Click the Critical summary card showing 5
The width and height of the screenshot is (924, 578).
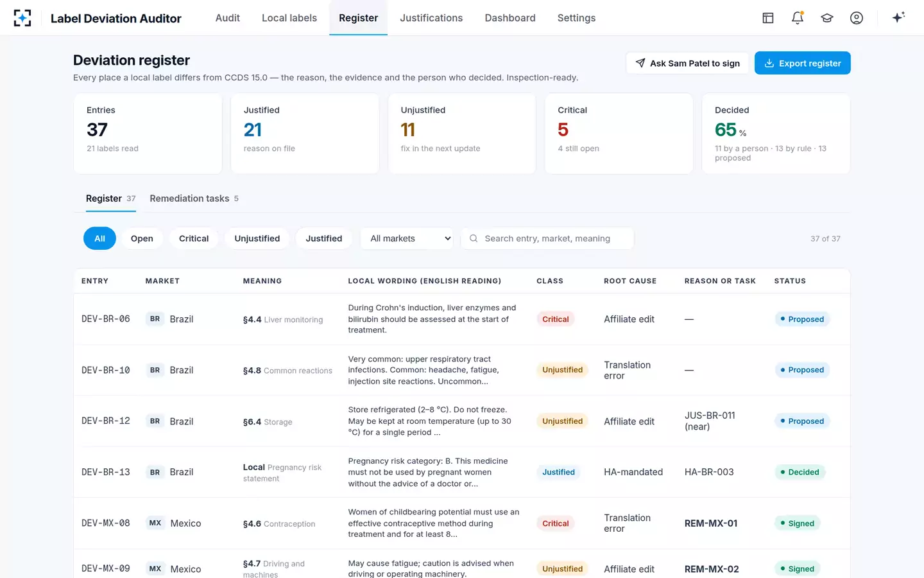[x=619, y=134]
